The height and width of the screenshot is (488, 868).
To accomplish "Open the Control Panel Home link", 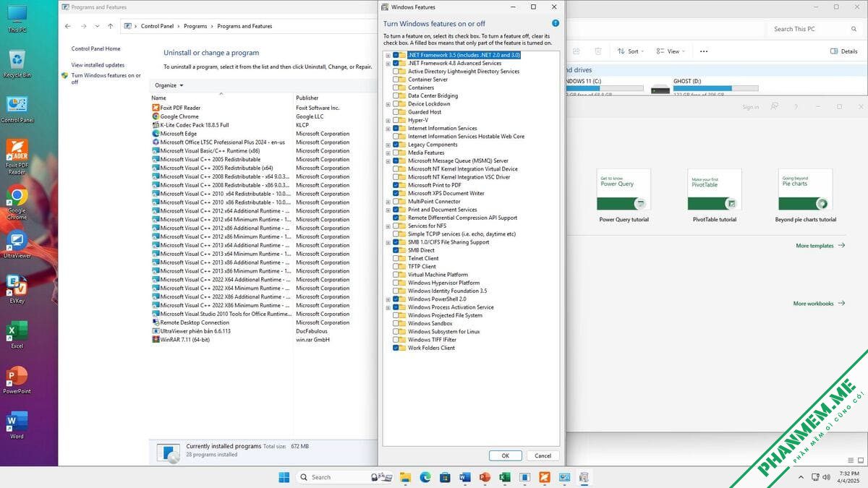I will [95, 49].
